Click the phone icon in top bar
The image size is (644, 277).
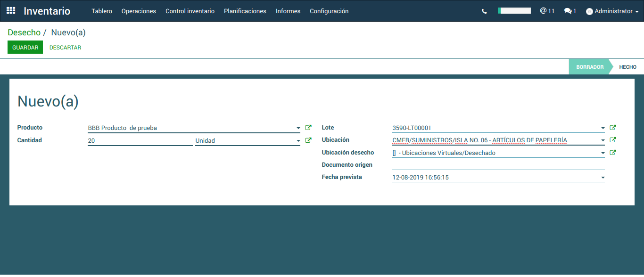click(x=484, y=11)
